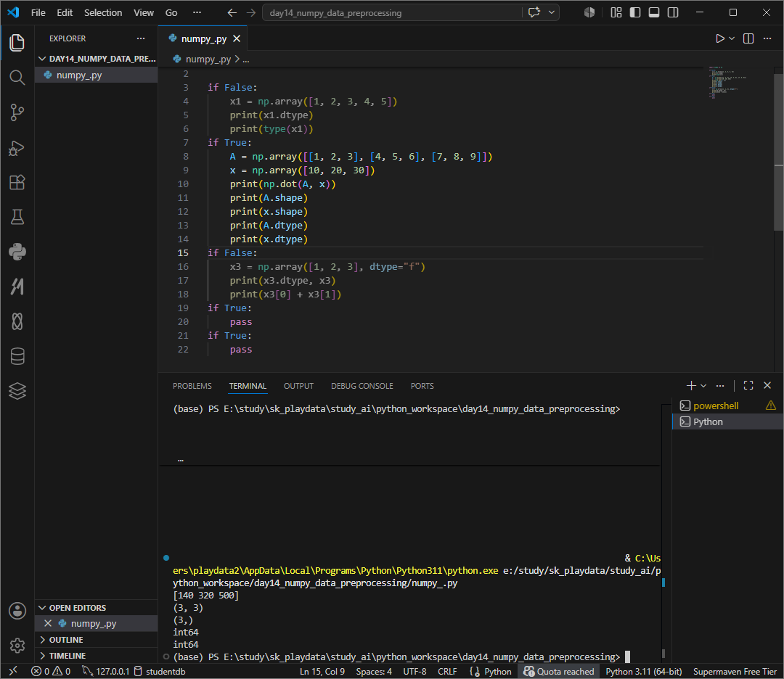784x679 pixels.
Task: Split the editor to the right
Action: pos(748,38)
